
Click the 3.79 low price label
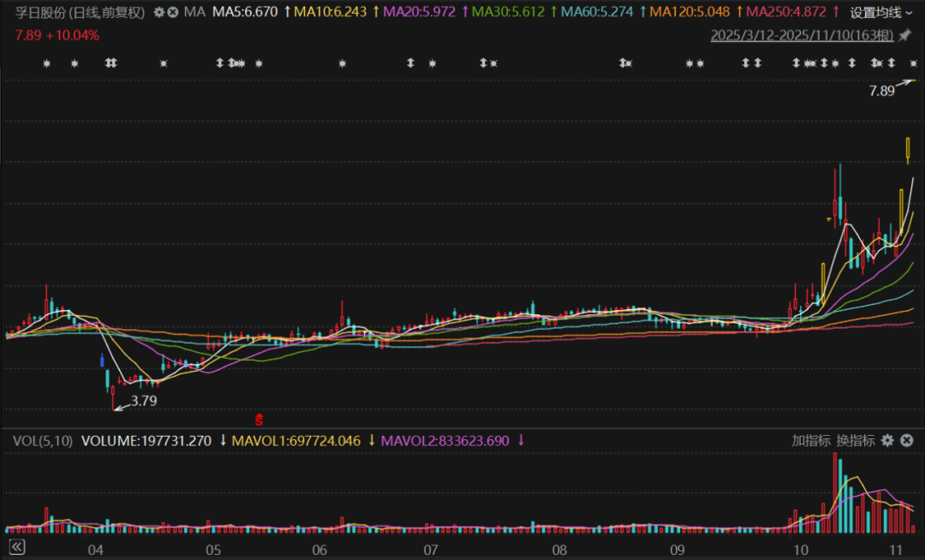point(144,401)
